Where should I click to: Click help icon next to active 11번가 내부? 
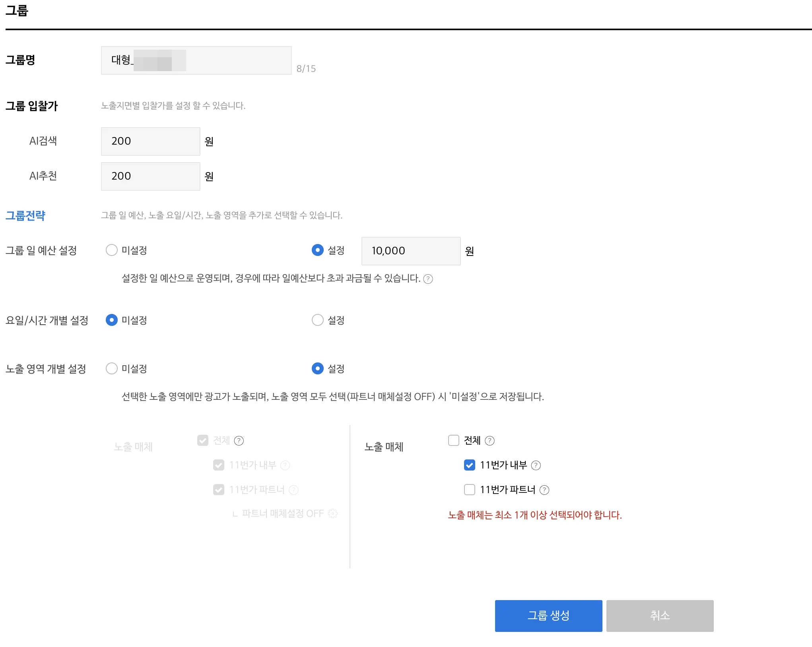click(536, 465)
